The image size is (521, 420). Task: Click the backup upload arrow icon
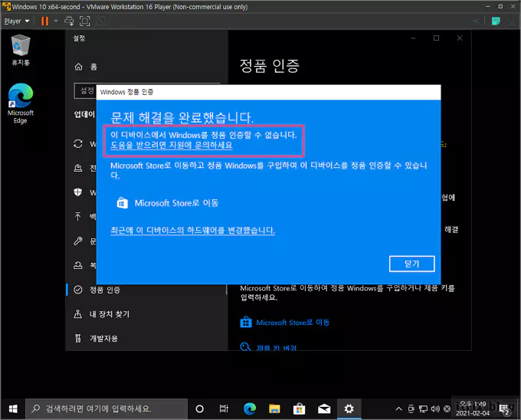[78, 216]
